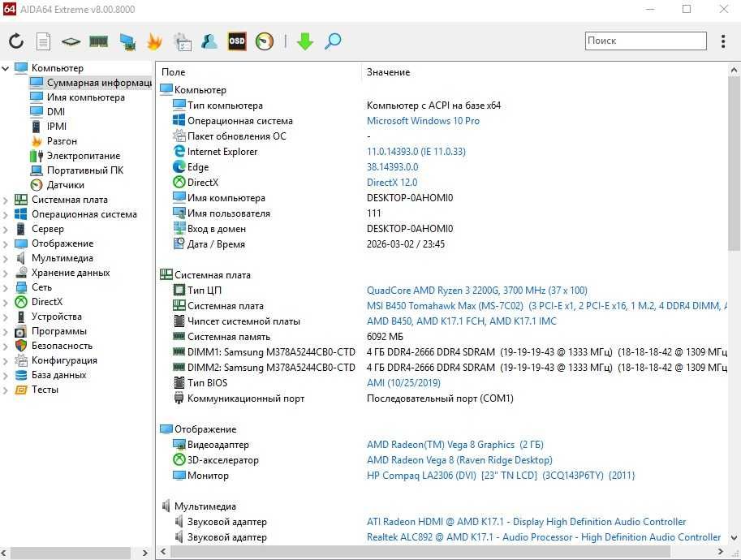Screen dimensions: 741x560
Task: Click the База данных sidebar icon
Action: coord(21,375)
